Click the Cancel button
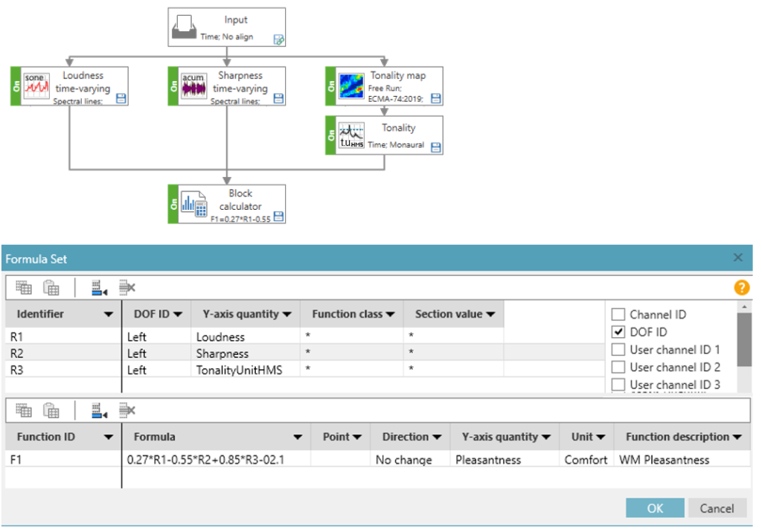 tap(717, 508)
